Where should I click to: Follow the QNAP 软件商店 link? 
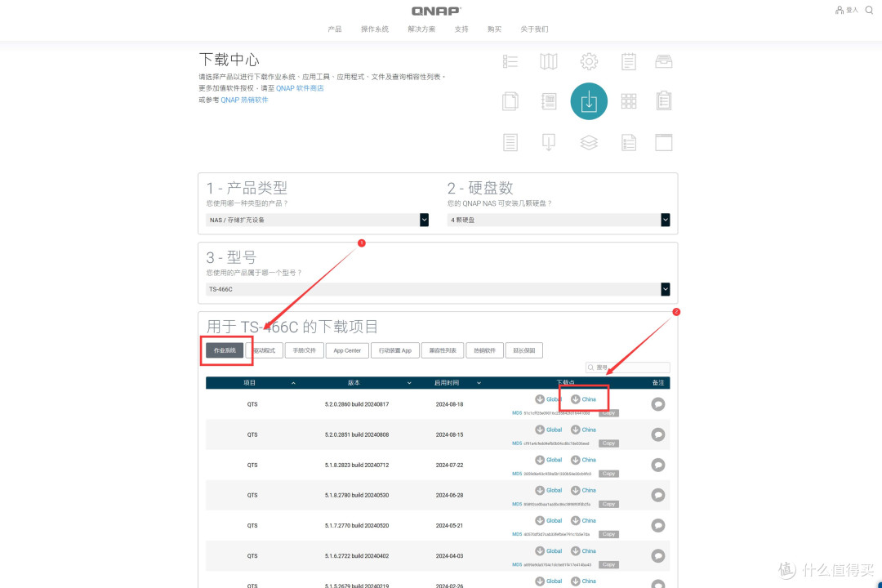pos(300,88)
